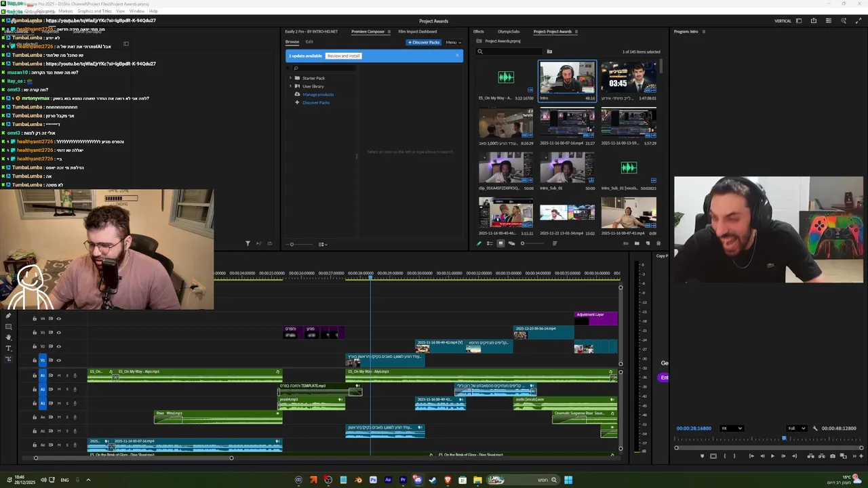Solo audio track A2

coord(67,389)
